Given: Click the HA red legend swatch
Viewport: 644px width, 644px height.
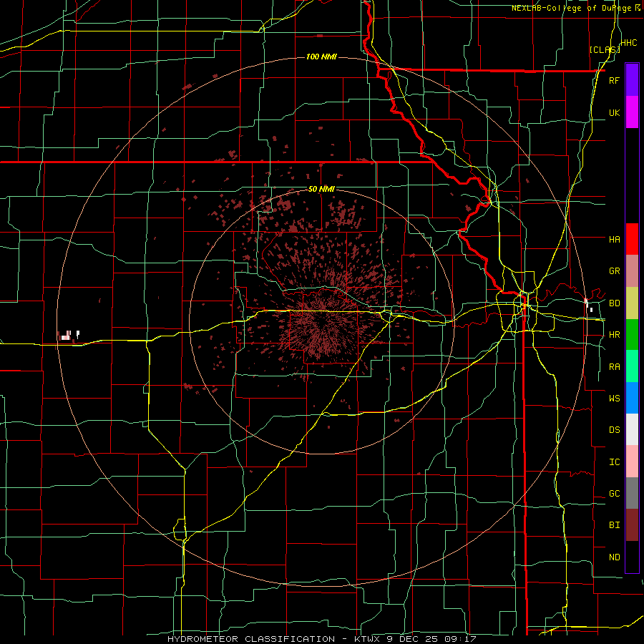Looking at the screenshot, I should pos(632,239).
